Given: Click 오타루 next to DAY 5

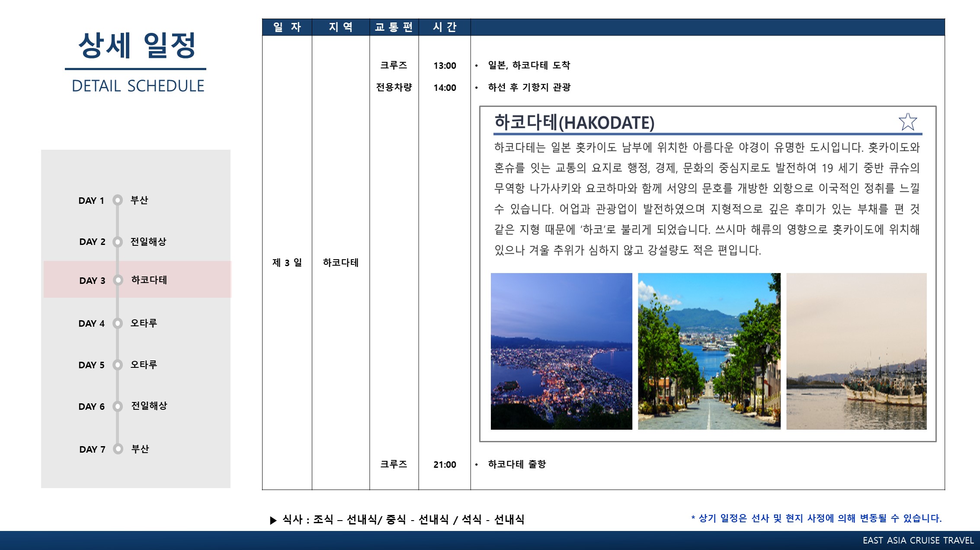Looking at the screenshot, I should (x=144, y=364).
